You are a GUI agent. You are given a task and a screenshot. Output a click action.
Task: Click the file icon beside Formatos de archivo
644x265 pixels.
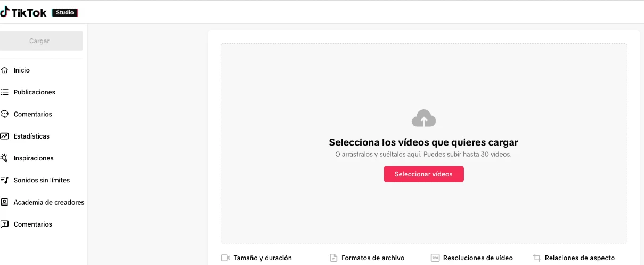333,258
